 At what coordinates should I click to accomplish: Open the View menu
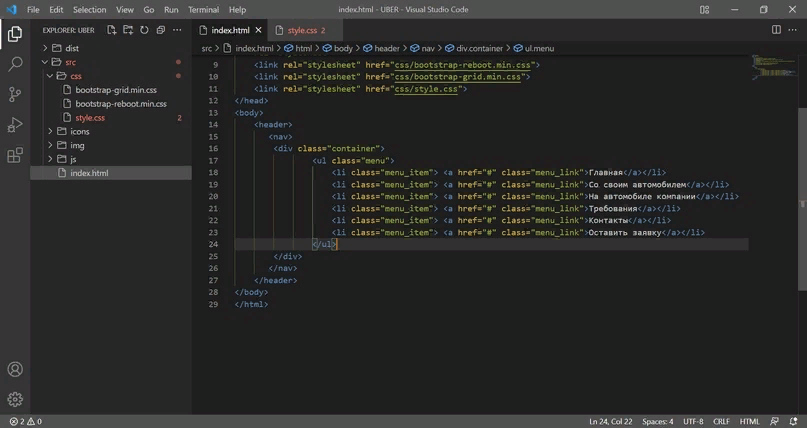click(125, 9)
